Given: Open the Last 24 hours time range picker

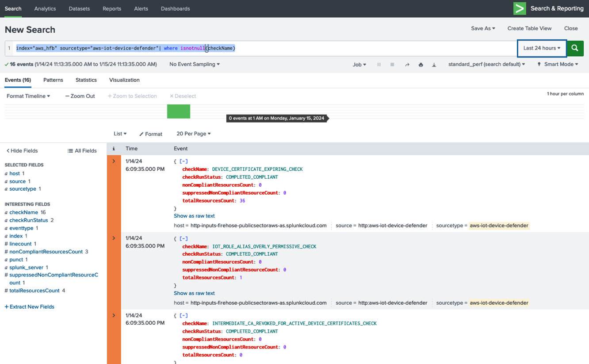Looking at the screenshot, I should click(541, 48).
